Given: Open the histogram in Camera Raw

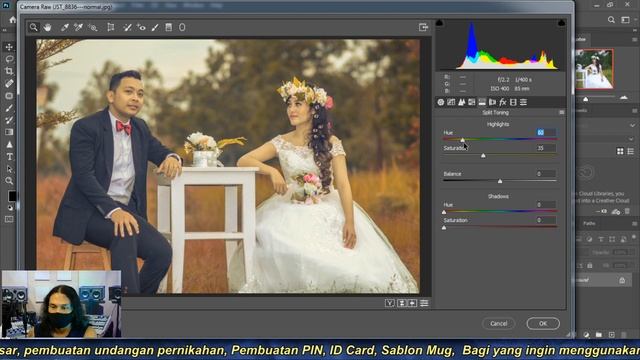Looking at the screenshot, I should [x=500, y=45].
